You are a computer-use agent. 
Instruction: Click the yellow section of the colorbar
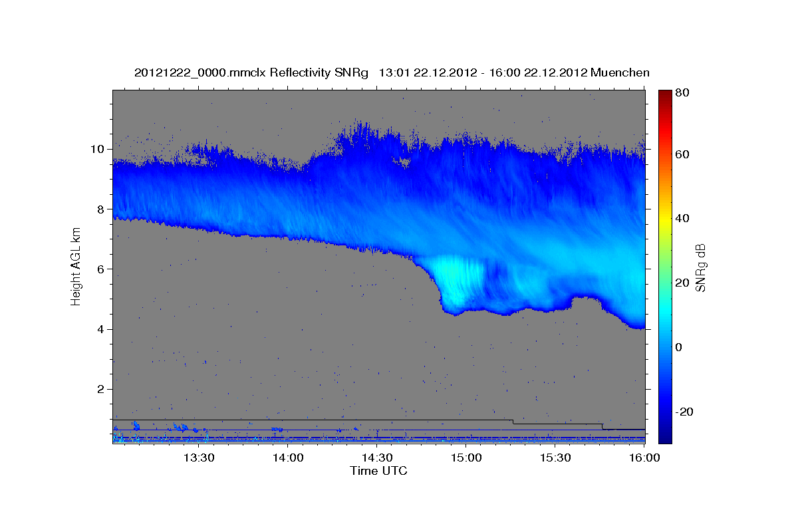click(665, 219)
